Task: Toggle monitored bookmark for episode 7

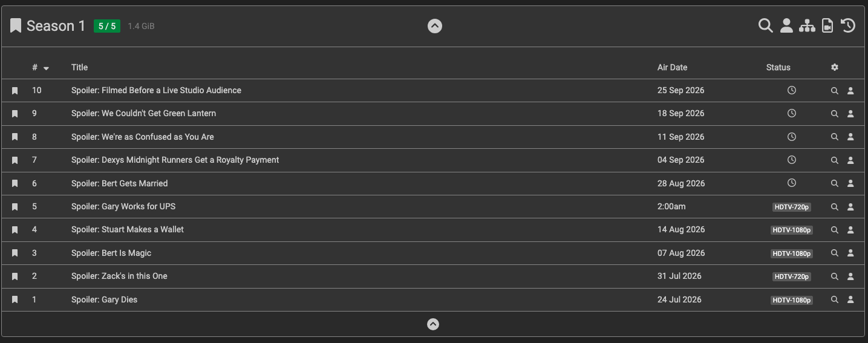Action: (x=15, y=160)
